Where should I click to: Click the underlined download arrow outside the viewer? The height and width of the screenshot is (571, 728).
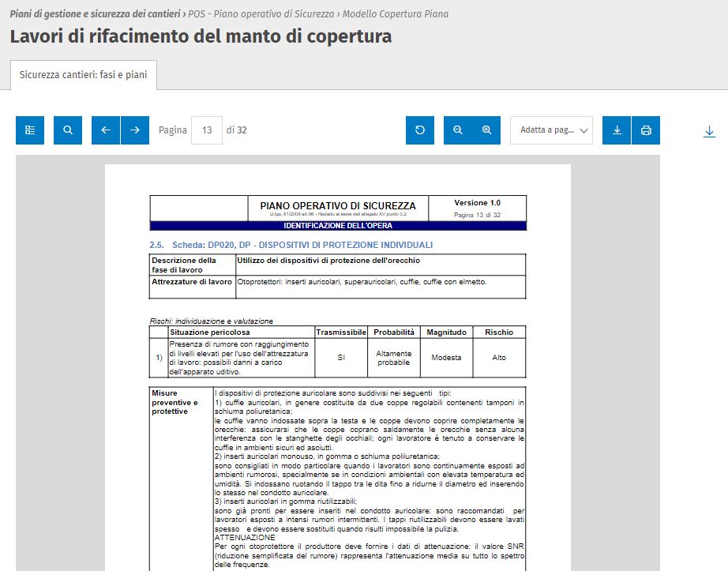coord(709,131)
